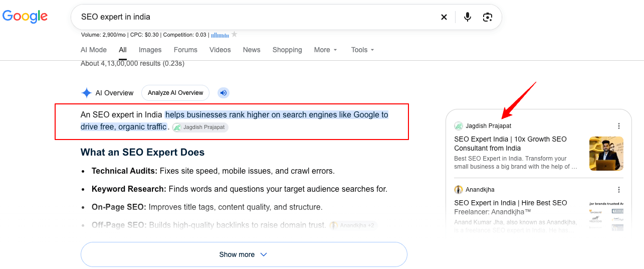Go to the News tab

(252, 50)
